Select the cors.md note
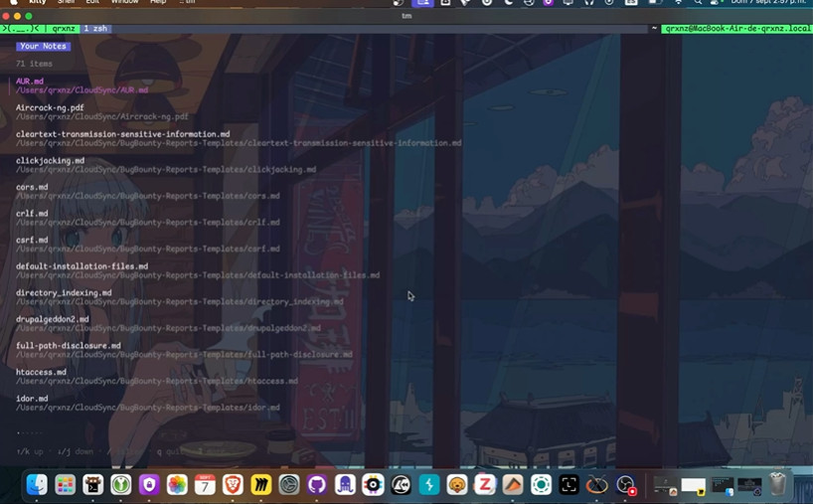The width and height of the screenshot is (813, 504). [x=32, y=187]
